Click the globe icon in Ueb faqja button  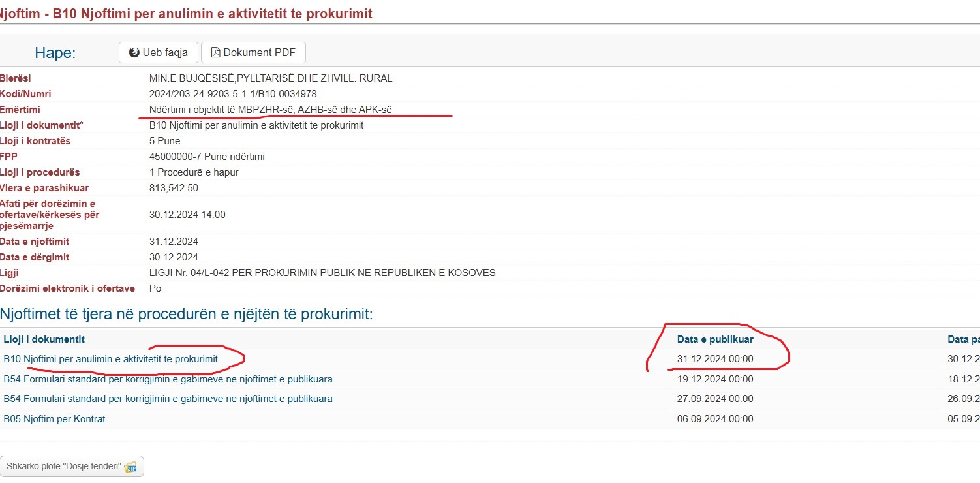pyautogui.click(x=134, y=53)
